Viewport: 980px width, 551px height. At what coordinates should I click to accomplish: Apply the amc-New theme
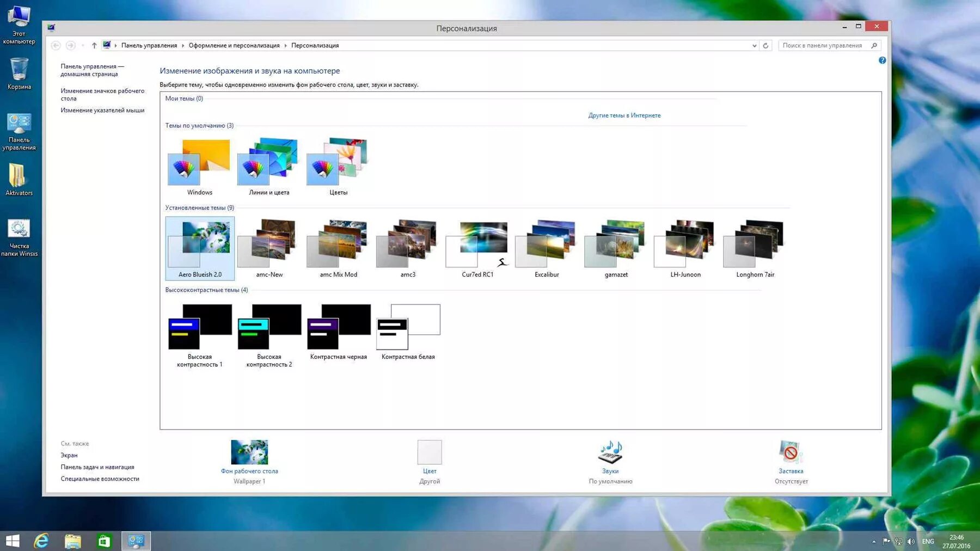click(x=269, y=248)
